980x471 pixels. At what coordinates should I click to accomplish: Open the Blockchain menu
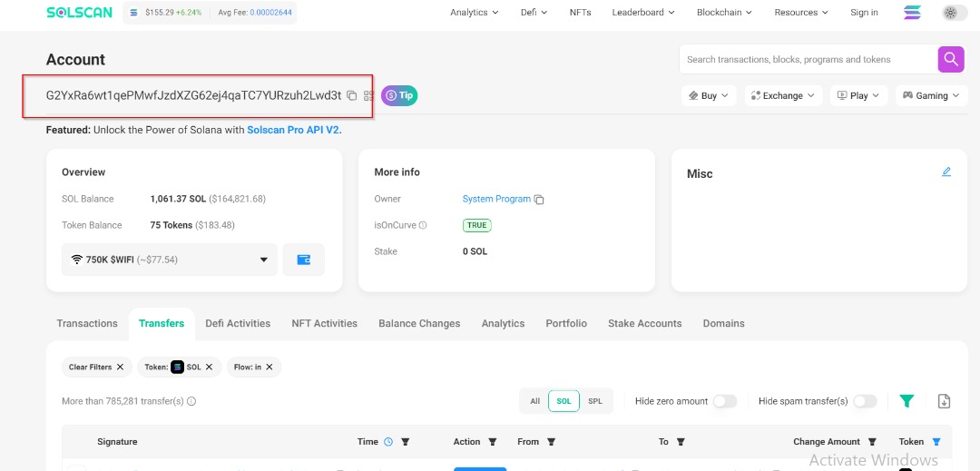(x=724, y=13)
